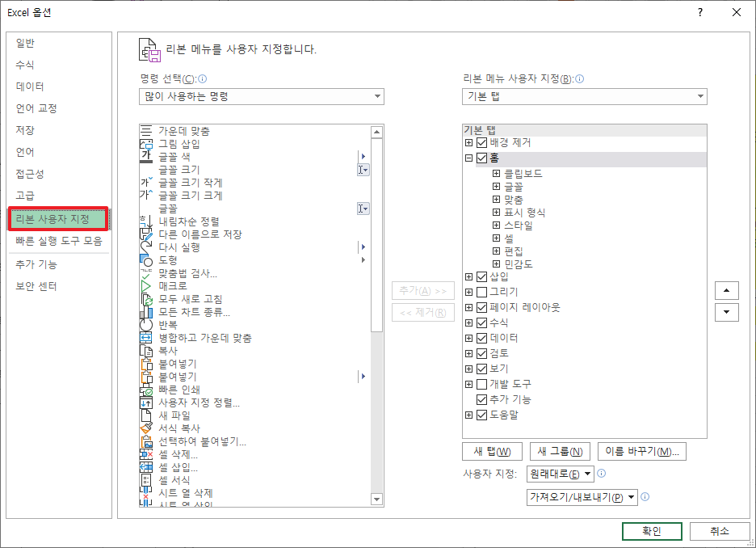Select the 매크로 play icon
The height and width of the screenshot is (548, 756).
coord(146,286)
